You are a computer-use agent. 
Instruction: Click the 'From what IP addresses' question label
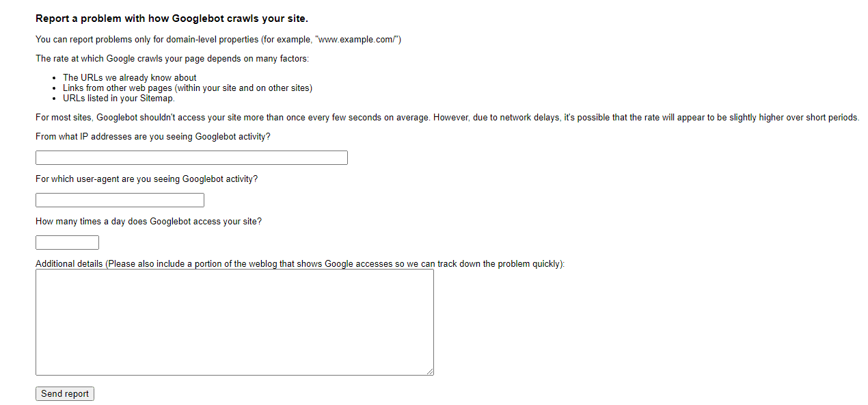click(x=153, y=137)
